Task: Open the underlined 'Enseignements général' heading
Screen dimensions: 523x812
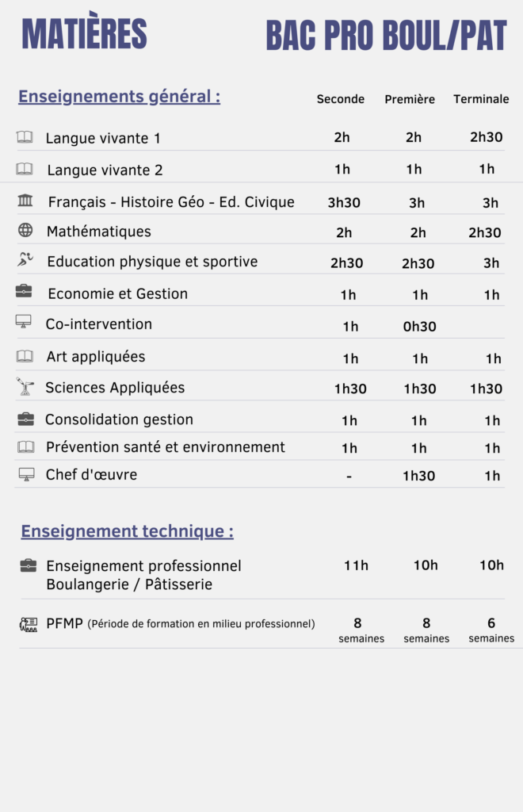Action: (119, 97)
